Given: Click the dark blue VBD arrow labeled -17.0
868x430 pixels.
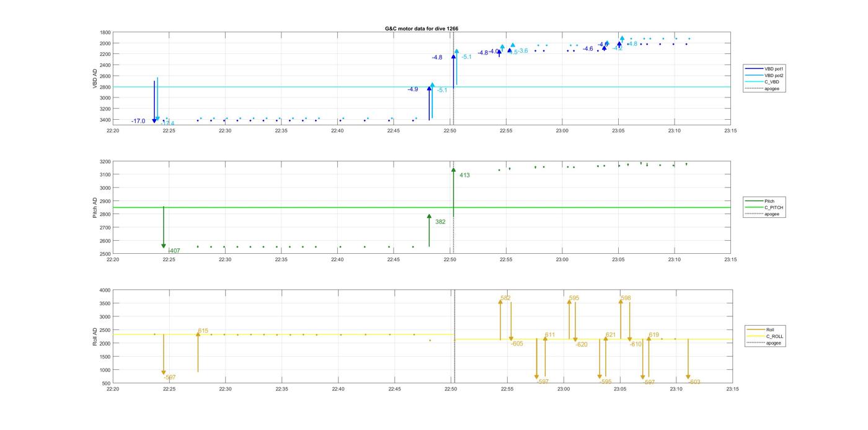Looking at the screenshot, I should (x=154, y=101).
